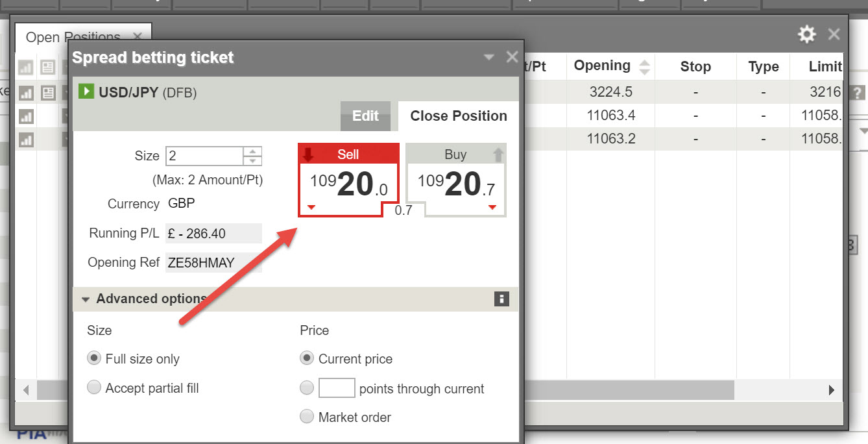Open the news icon in the first position row
868x444 pixels.
pyautogui.click(x=48, y=93)
